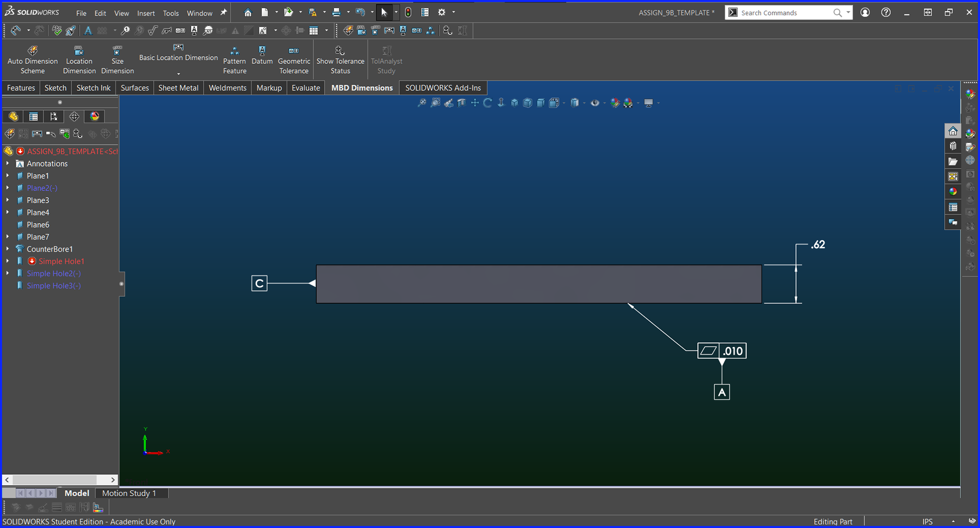Open the File menu
Screen dimensions: 980x528
81,13
